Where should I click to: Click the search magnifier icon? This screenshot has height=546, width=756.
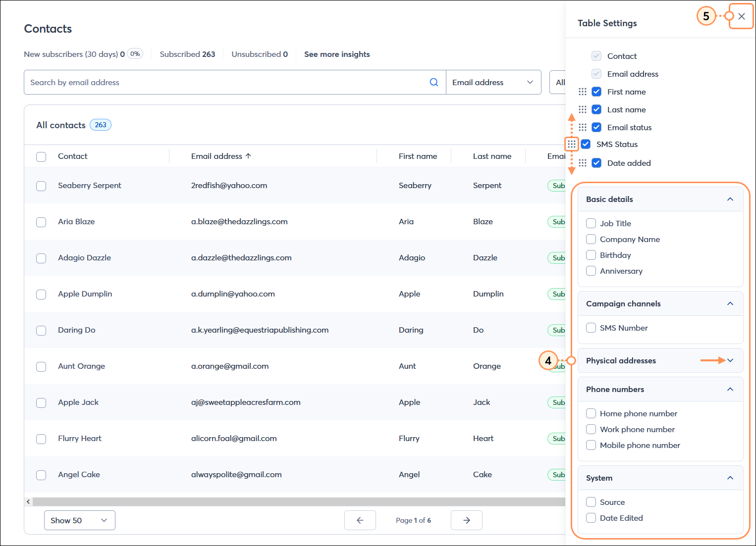coord(434,82)
